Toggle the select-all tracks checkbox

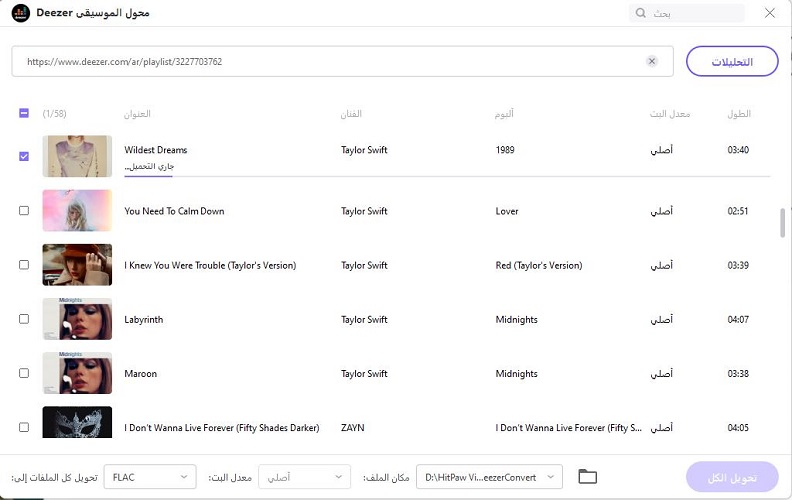click(24, 113)
